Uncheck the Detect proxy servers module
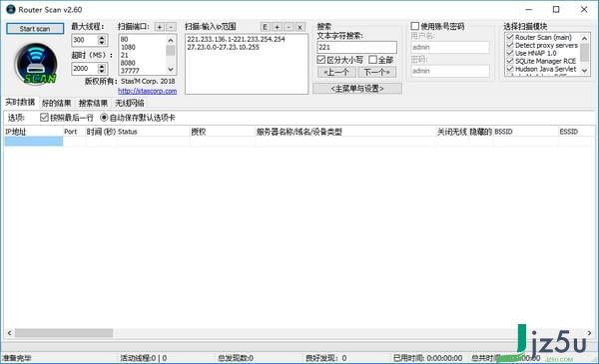Screen dimensions: 599x364 click(x=510, y=45)
